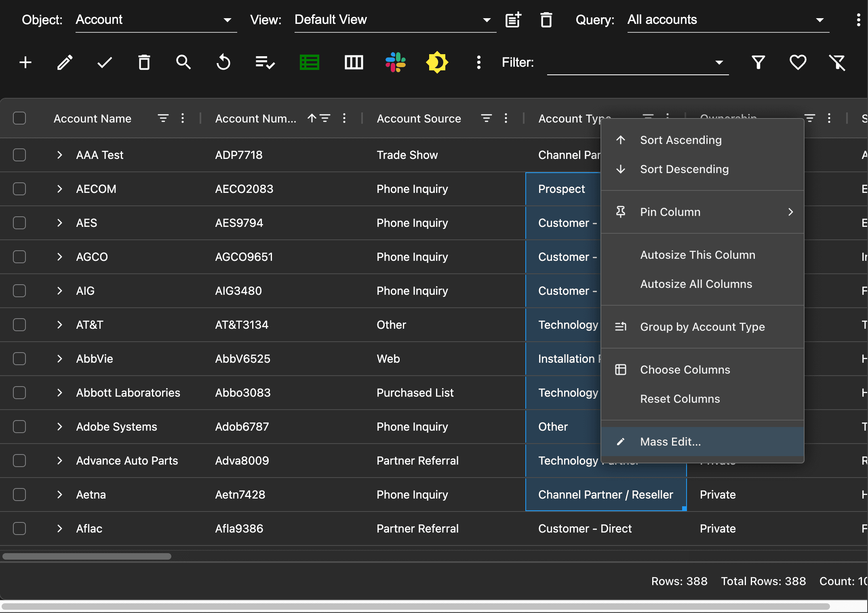Click the green list view icon
Screen dimensions: 868x613
[x=310, y=63]
